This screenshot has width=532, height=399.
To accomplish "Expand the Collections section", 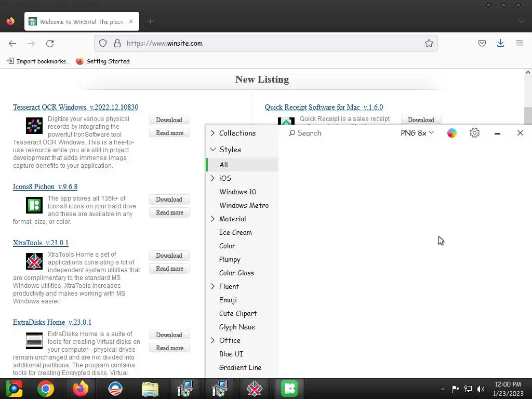I will point(212,133).
